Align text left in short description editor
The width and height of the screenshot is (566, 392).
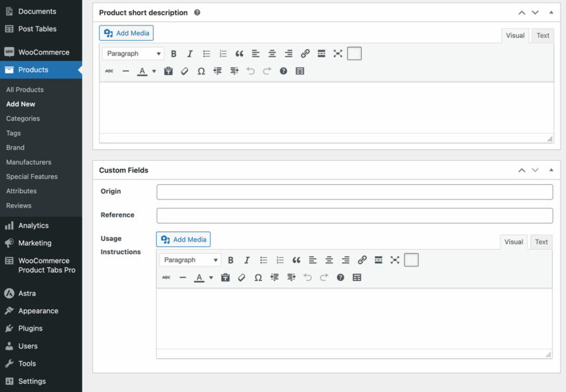pyautogui.click(x=255, y=54)
